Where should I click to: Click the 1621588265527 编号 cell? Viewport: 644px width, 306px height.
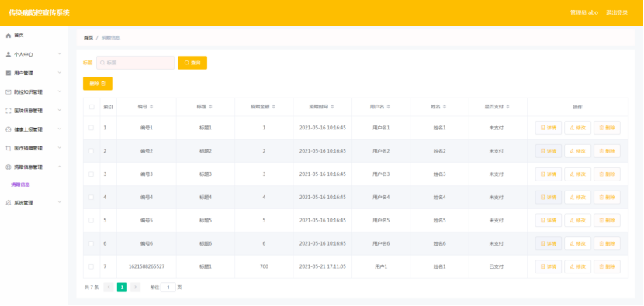click(x=147, y=266)
